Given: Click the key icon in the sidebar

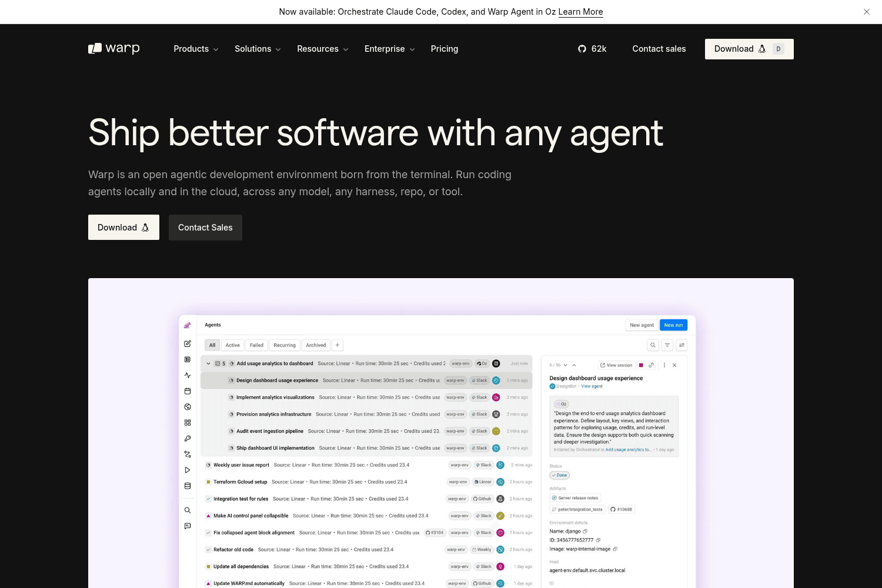Looking at the screenshot, I should coord(188,439).
